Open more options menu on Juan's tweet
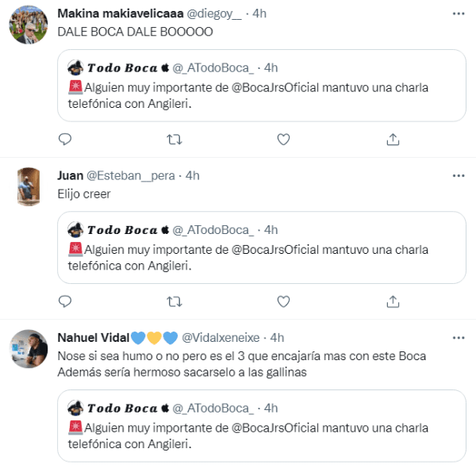Screen dimensions: 476x468 [x=458, y=175]
